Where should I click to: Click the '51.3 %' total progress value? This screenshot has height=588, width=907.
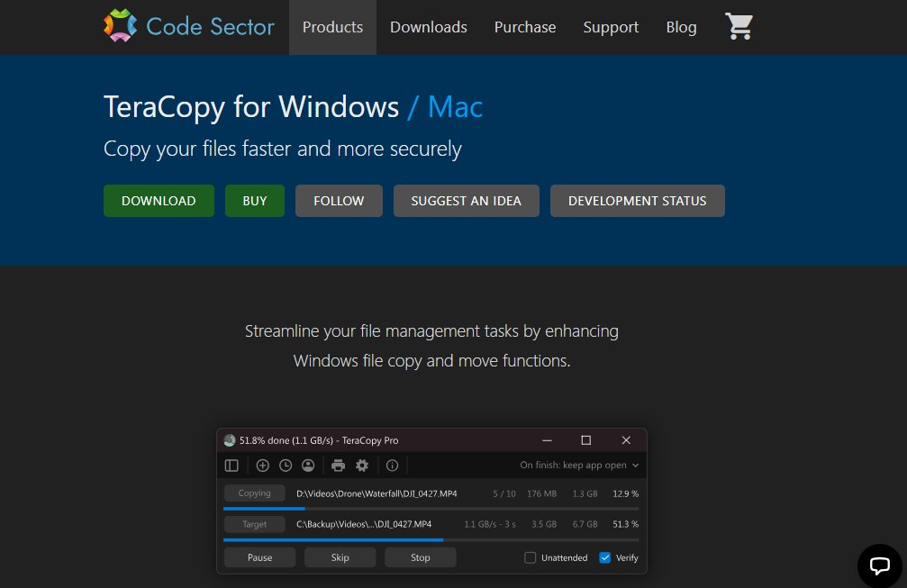tap(625, 524)
